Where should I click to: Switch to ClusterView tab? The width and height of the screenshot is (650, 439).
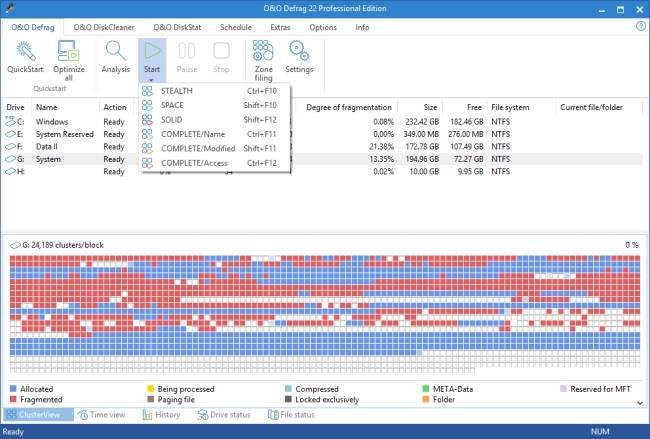[x=39, y=415]
